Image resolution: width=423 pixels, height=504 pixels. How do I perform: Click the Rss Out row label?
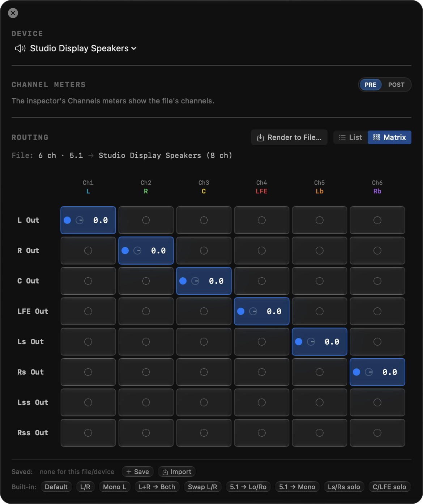click(33, 433)
